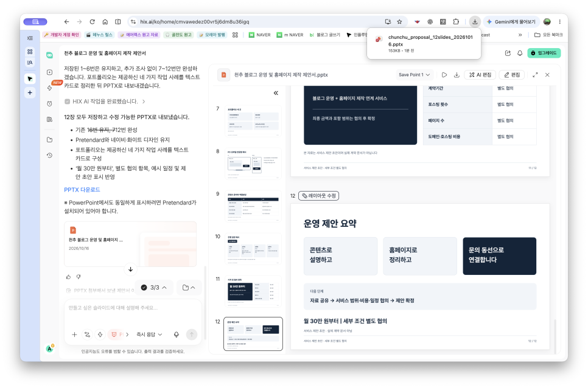Open the NAVER bookmark

click(259, 35)
